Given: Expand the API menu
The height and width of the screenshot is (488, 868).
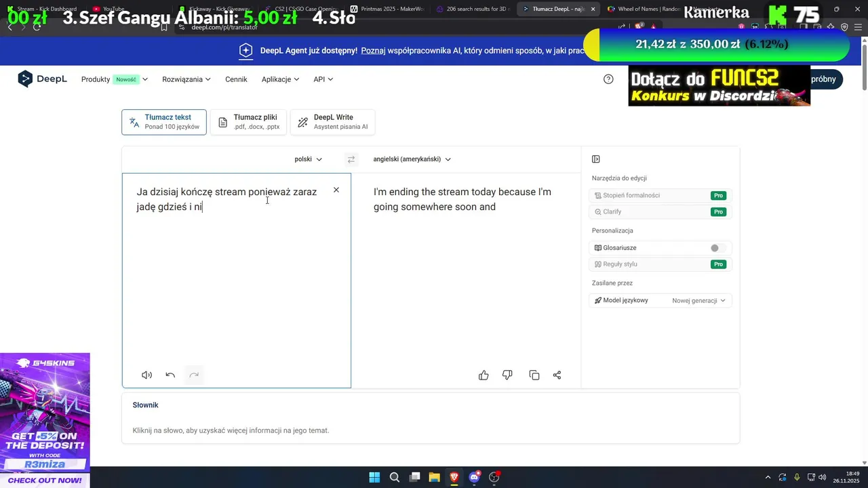Looking at the screenshot, I should coord(323,79).
